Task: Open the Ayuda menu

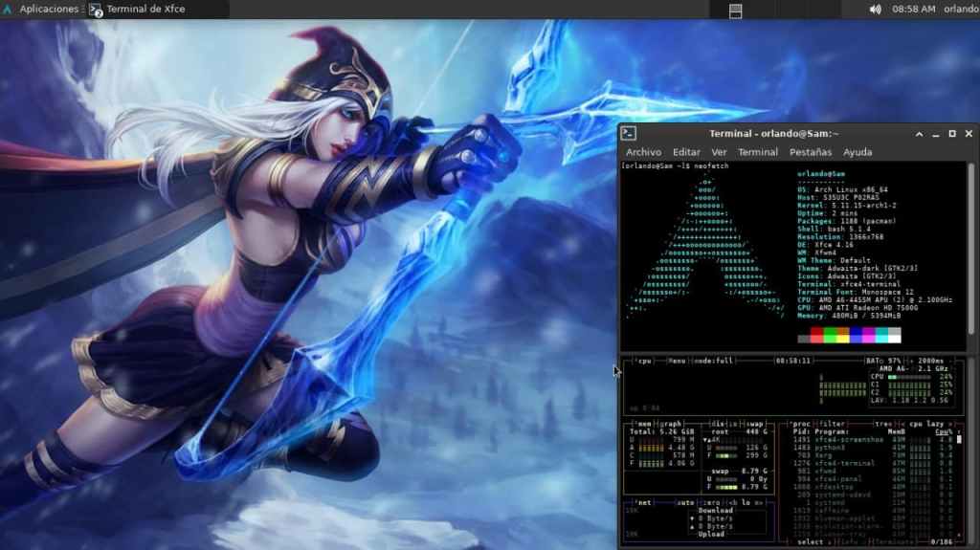Action: coord(857,152)
